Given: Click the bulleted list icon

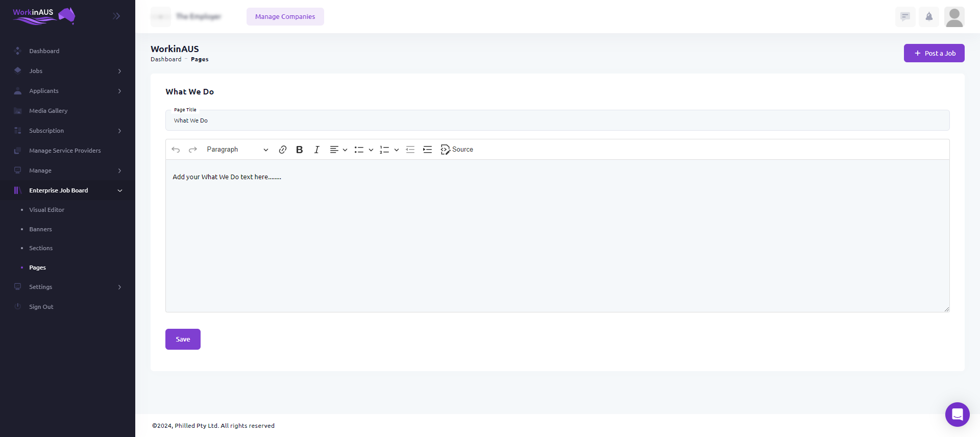Looking at the screenshot, I should 359,150.
